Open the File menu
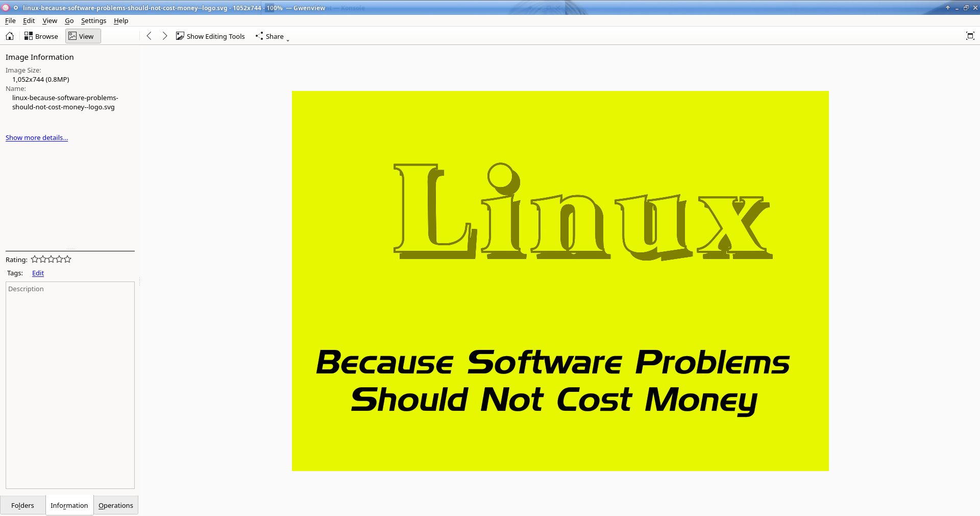Viewport: 980px width, 516px height. (10, 21)
